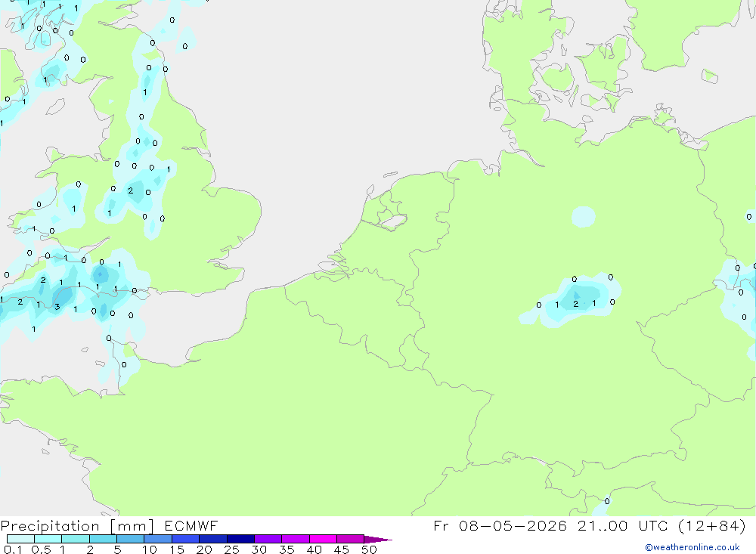Pick the 30–35 mm violet legend swatch
The width and height of the screenshot is (756, 554).
pos(268,539)
